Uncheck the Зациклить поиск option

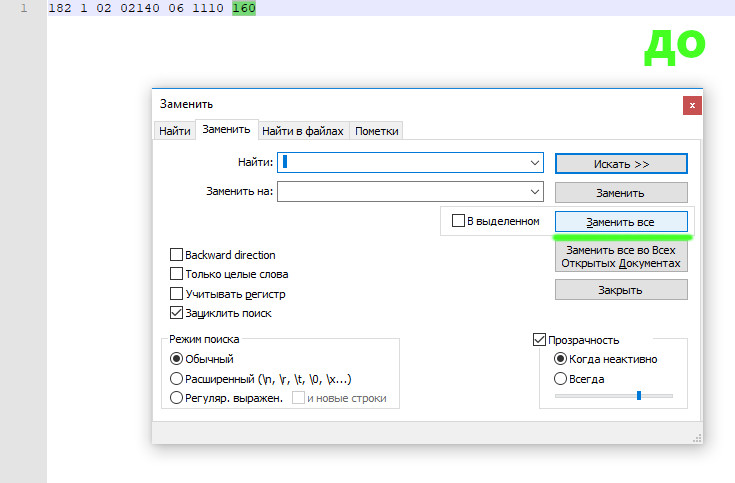(177, 313)
